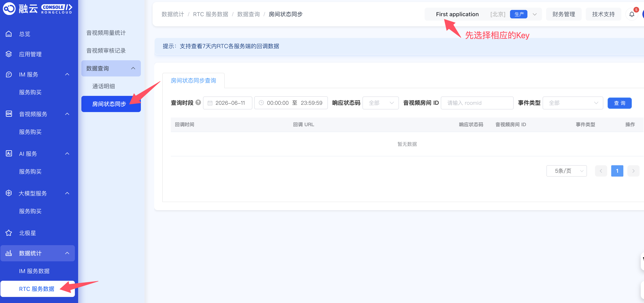Switch to 房间状态同步查询 tab
The height and width of the screenshot is (303, 644).
coord(193,81)
